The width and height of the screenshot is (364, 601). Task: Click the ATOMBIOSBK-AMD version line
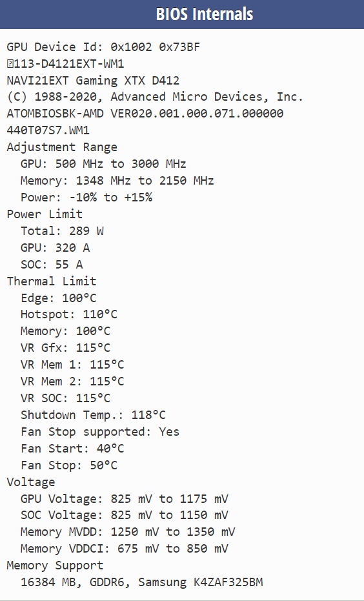coord(145,114)
